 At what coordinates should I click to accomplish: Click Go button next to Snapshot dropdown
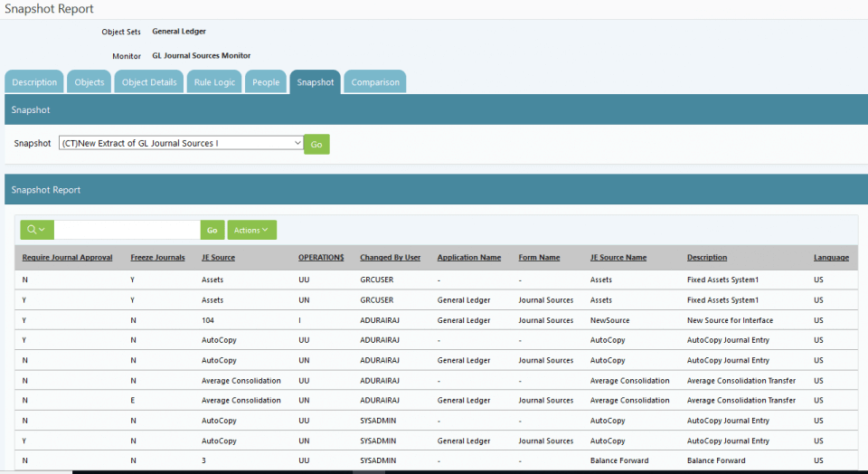point(316,144)
